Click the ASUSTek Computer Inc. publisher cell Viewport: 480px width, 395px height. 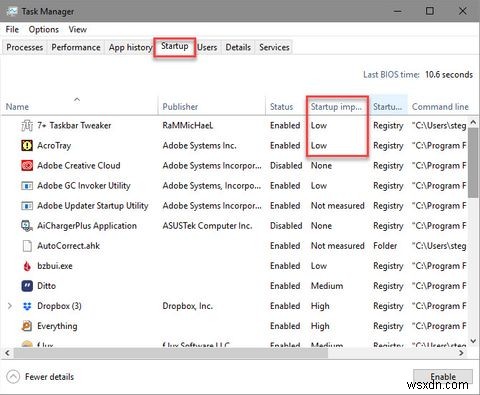[x=207, y=226]
